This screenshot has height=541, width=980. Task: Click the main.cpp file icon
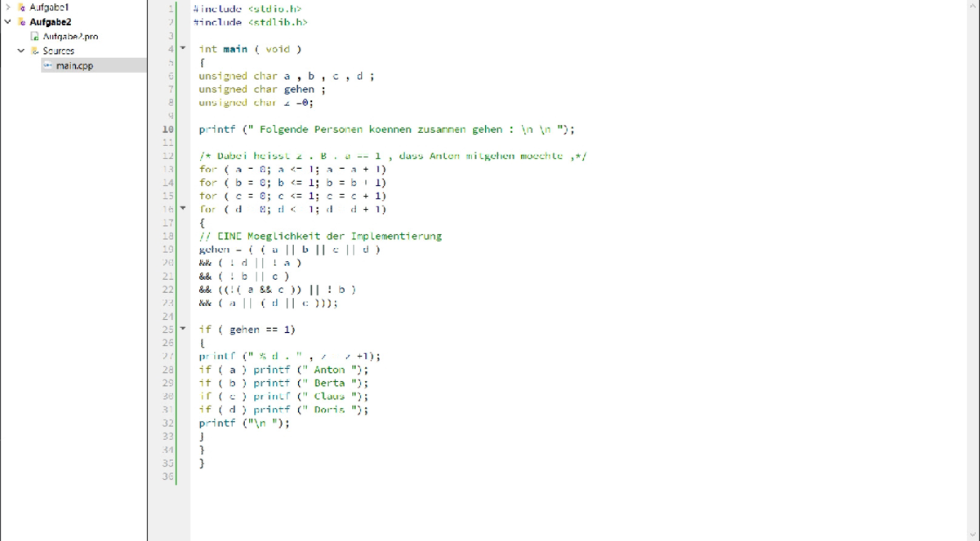48,65
